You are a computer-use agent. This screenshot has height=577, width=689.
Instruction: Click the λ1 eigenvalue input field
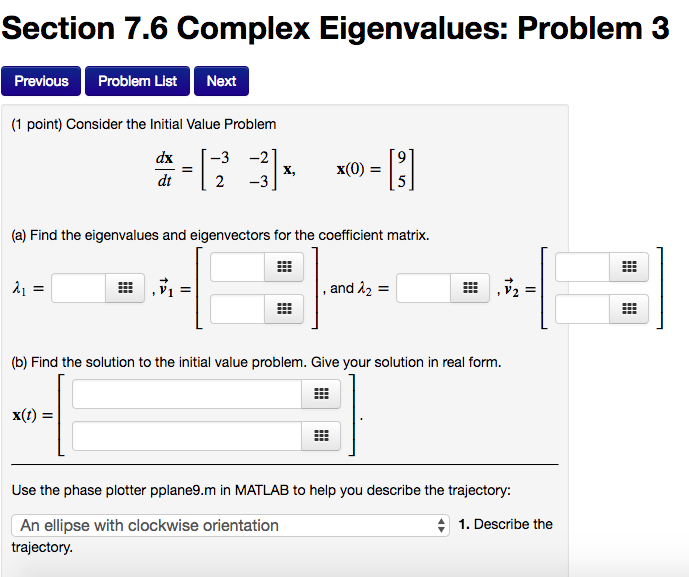[x=79, y=289]
